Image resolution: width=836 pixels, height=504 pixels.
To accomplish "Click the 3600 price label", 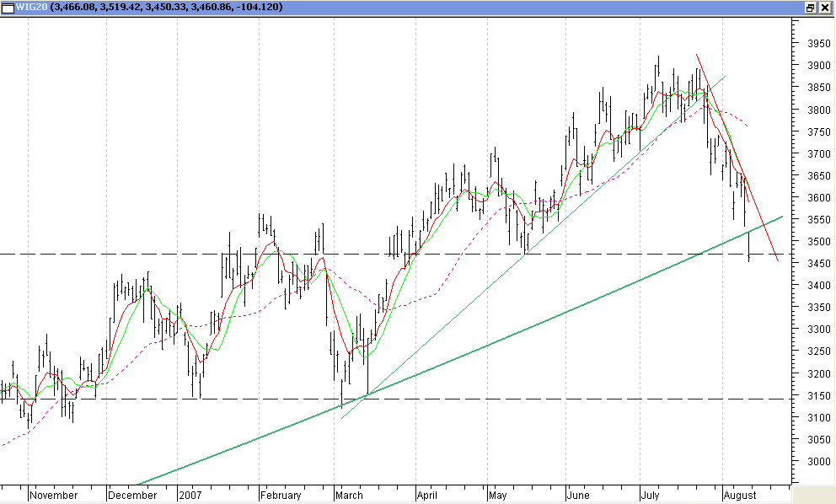I will (x=818, y=197).
